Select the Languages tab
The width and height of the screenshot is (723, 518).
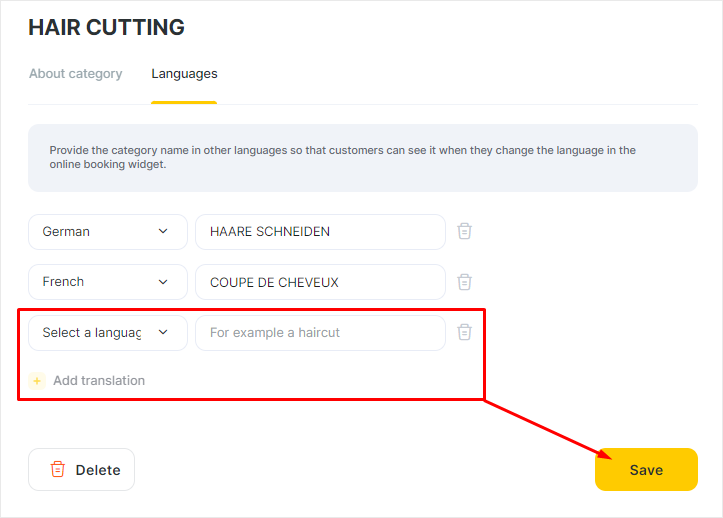184,74
